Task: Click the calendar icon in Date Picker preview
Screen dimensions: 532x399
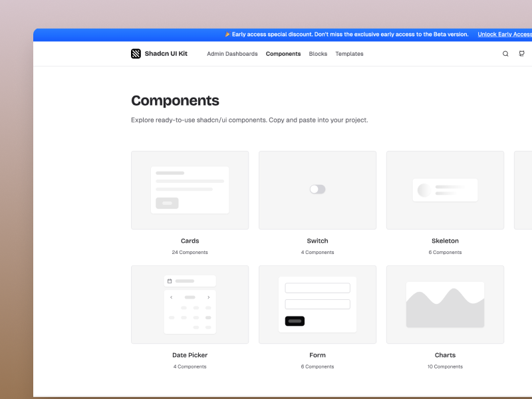Action: click(170, 281)
